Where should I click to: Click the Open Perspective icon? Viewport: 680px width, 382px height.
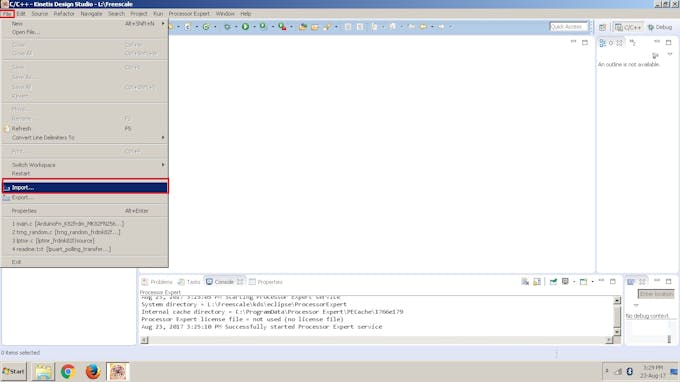(x=602, y=27)
